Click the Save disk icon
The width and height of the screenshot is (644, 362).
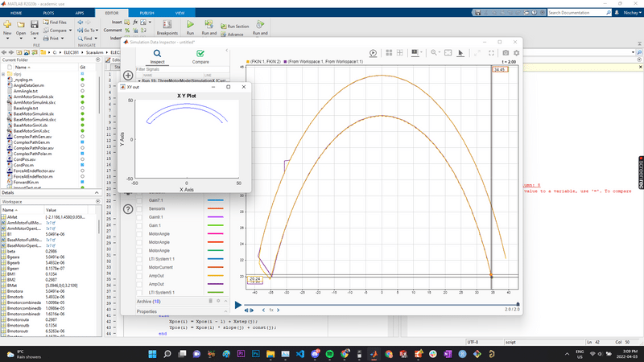(x=35, y=25)
